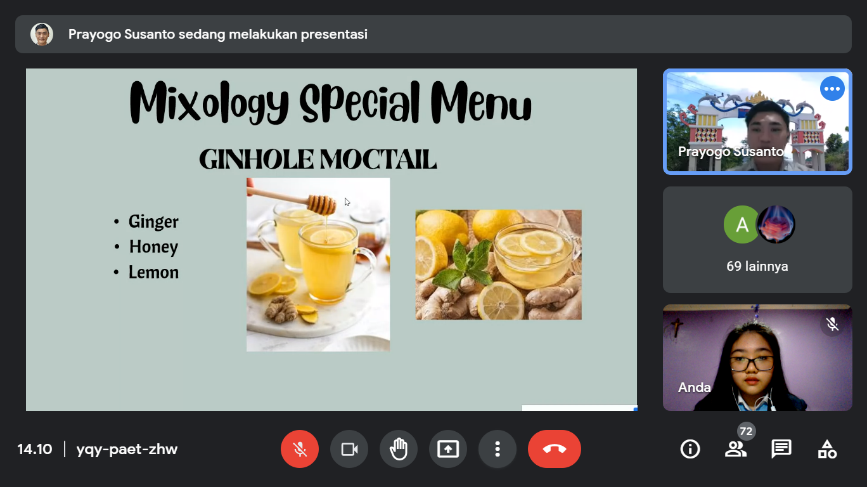The width and height of the screenshot is (867, 487).
Task: Open meeting details info icon
Action: coord(690,449)
